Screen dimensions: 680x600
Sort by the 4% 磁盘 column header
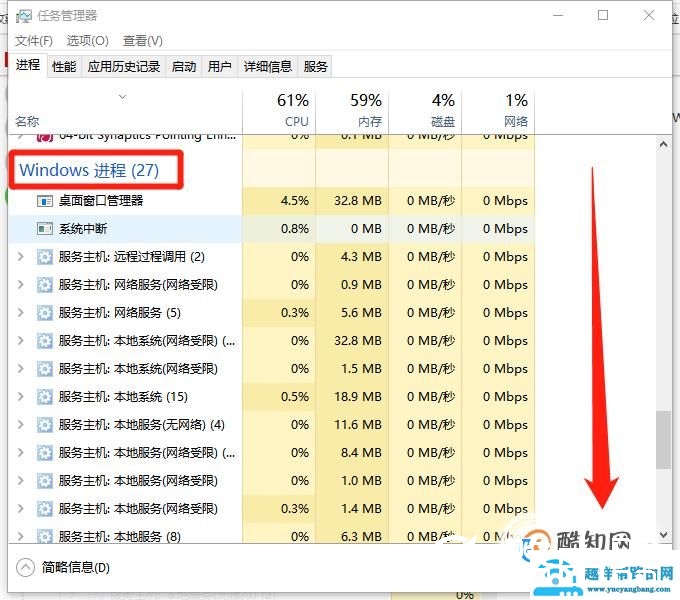(425, 111)
